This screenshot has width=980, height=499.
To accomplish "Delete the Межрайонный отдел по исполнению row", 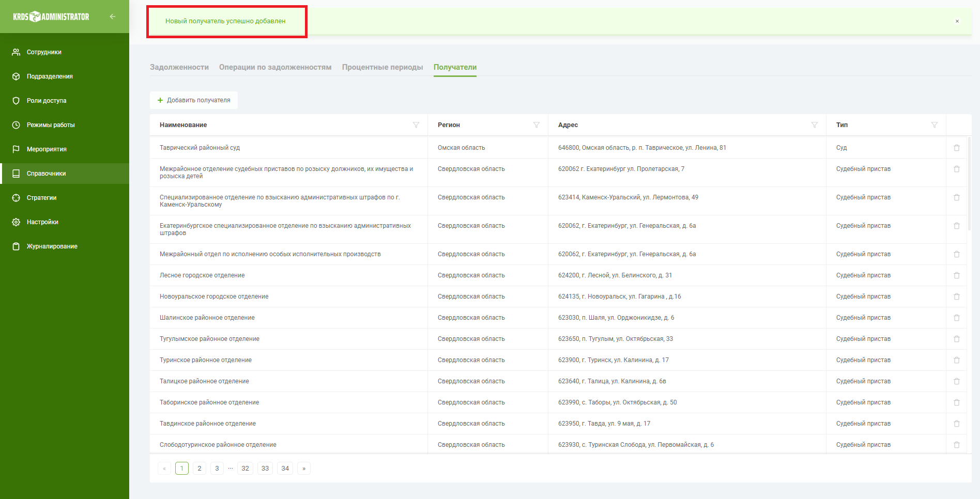I will tap(957, 254).
